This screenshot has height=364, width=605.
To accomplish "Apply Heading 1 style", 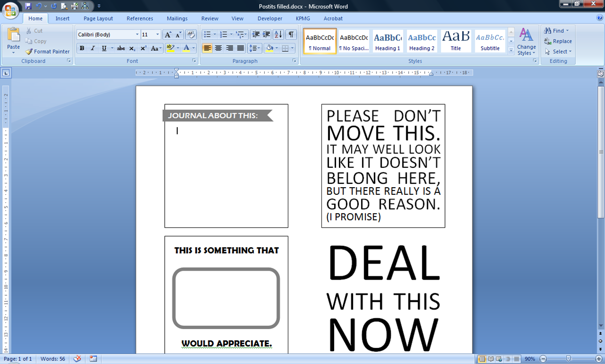I will click(388, 41).
